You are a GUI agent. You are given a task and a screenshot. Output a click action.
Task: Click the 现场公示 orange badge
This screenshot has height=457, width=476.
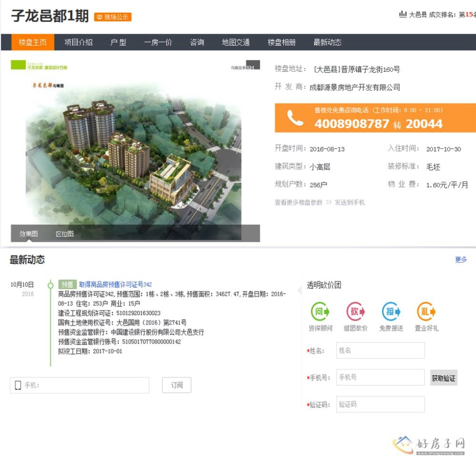pyautogui.click(x=113, y=17)
